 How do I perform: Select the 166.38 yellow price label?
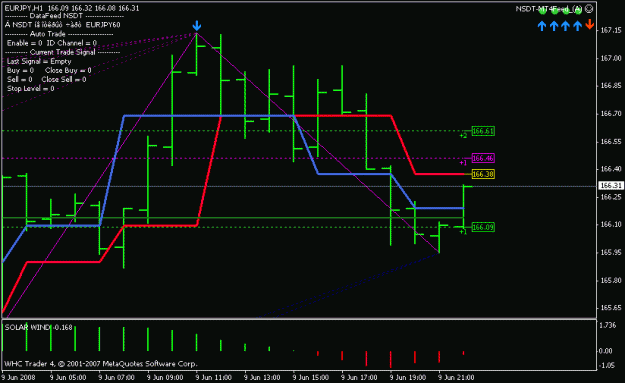(x=483, y=174)
